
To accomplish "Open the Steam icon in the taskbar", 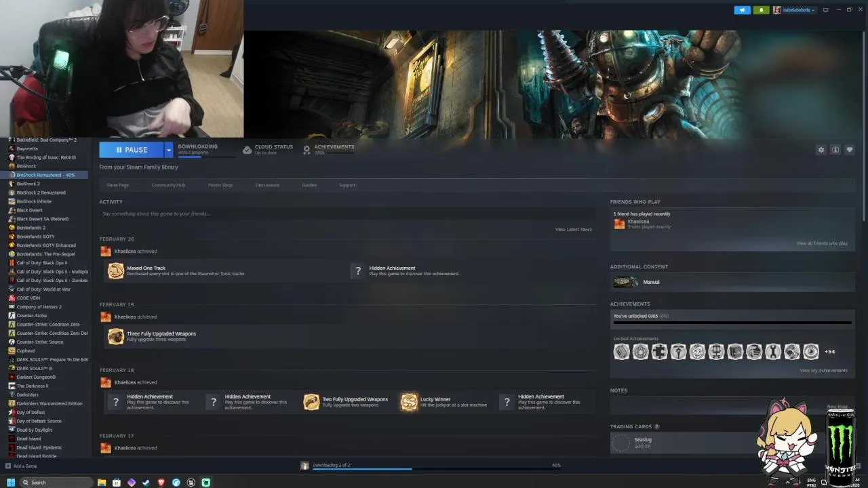I will (146, 483).
